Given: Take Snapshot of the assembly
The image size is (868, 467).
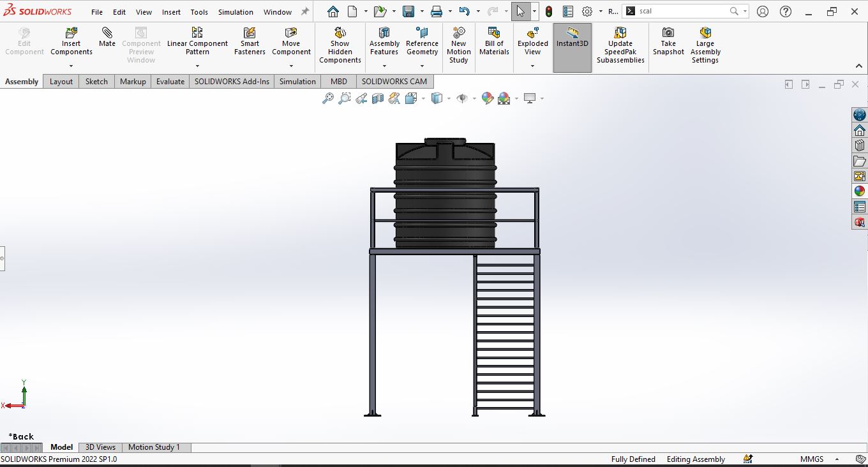Looking at the screenshot, I should 668,41.
